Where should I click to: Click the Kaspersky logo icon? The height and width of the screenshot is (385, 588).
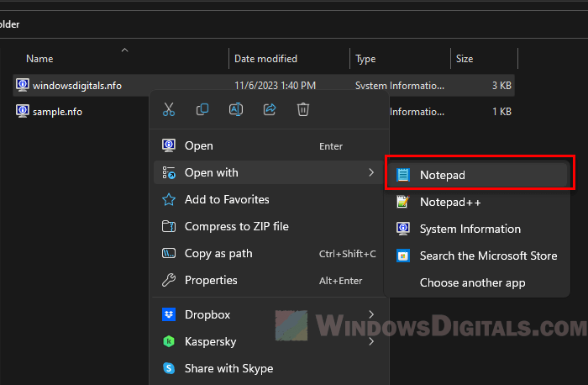[x=169, y=341]
